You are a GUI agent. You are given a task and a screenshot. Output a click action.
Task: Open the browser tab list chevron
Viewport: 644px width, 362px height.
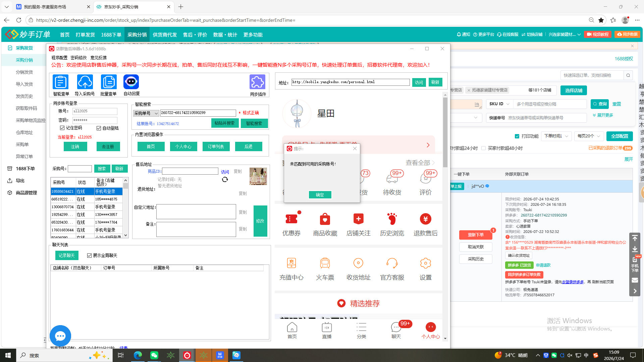pos(7,7)
